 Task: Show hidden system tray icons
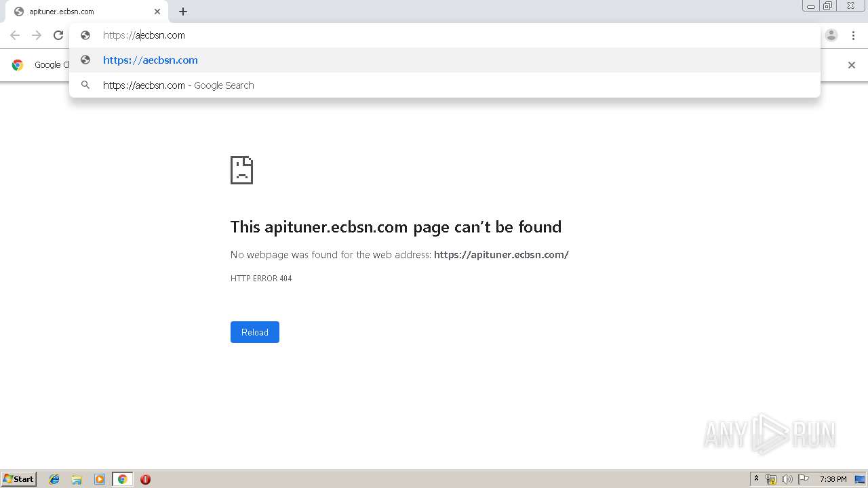756,479
